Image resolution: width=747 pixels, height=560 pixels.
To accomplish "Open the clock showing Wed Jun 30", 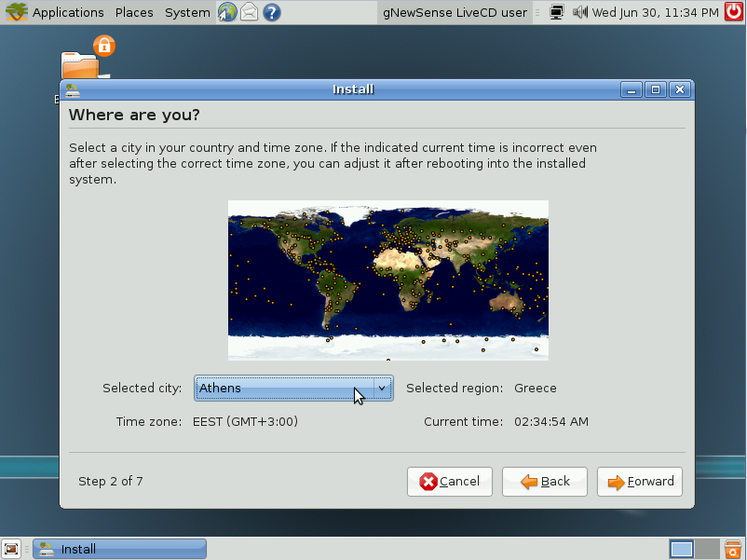I will (655, 12).
